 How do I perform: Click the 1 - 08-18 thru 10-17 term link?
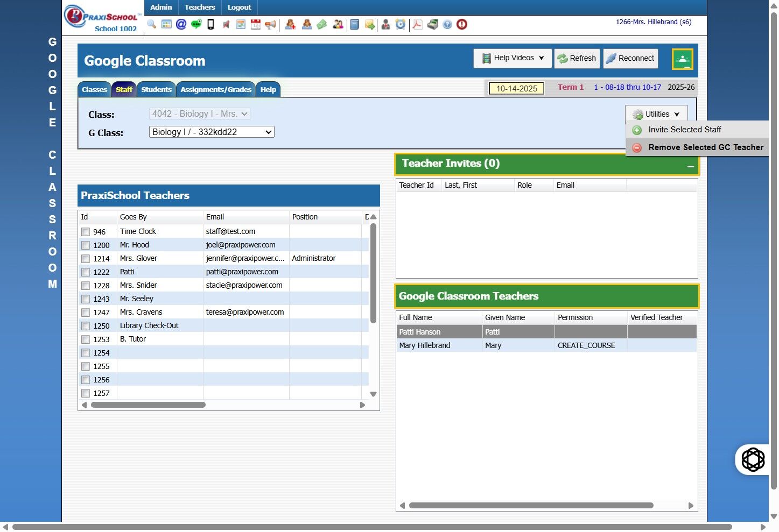(627, 87)
